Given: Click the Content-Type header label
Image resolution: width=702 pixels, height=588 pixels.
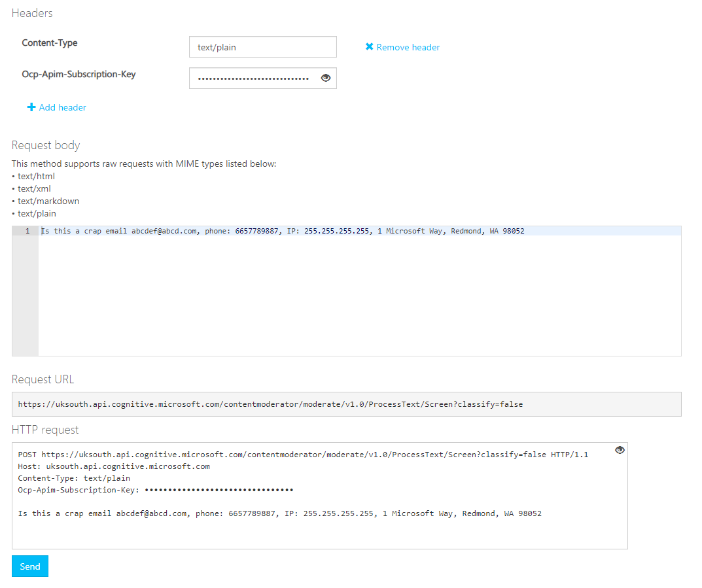Looking at the screenshot, I should [x=50, y=43].
